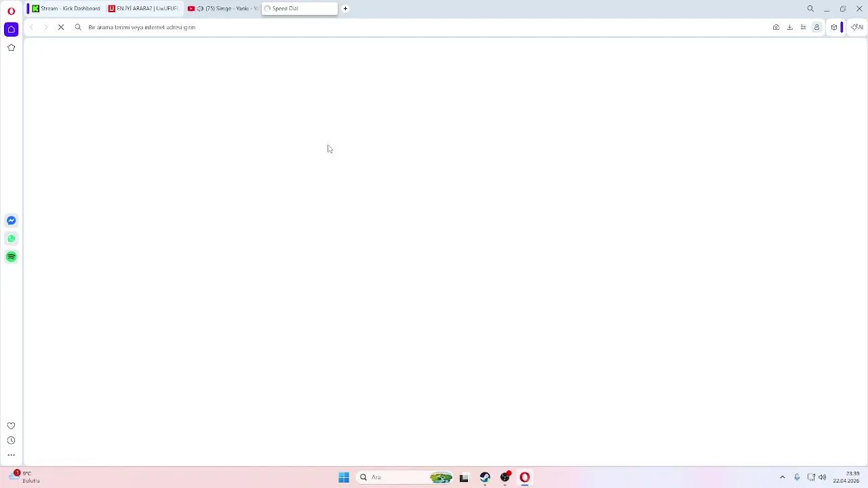Show browsing history via clock icon
Screen dimensions: 868x488
[11, 441]
